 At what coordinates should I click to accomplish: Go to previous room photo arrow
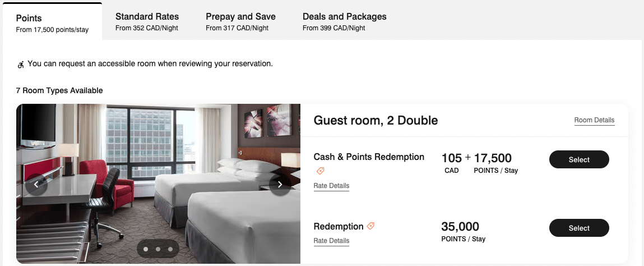pyautogui.click(x=36, y=184)
